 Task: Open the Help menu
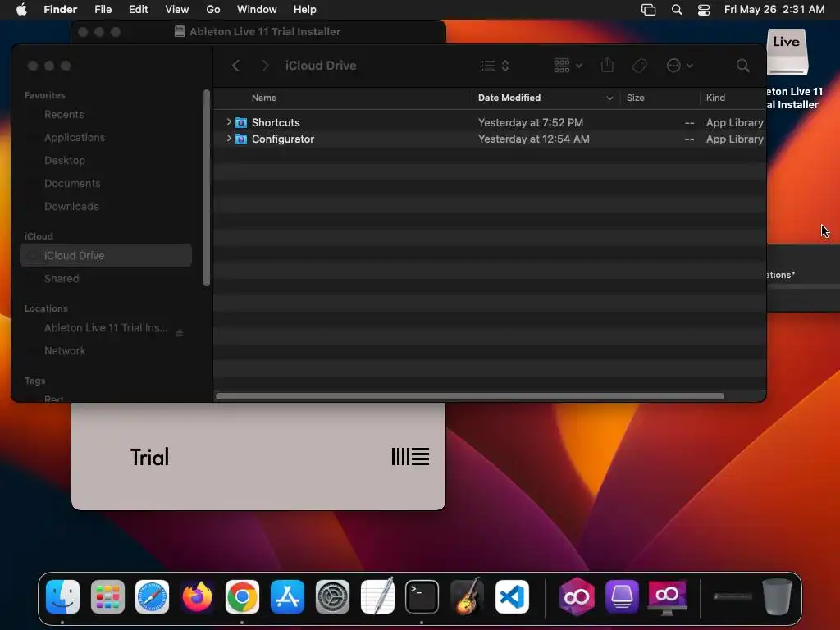tap(305, 10)
